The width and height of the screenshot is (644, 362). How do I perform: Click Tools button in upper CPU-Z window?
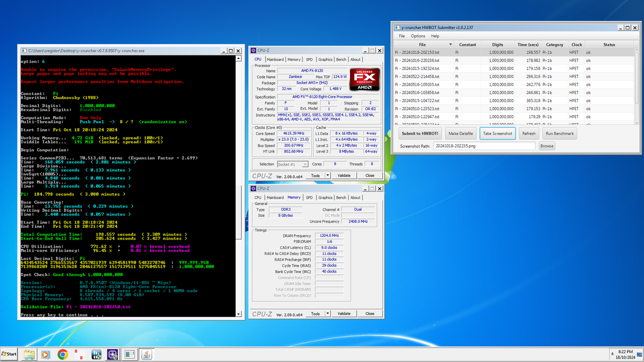[315, 176]
